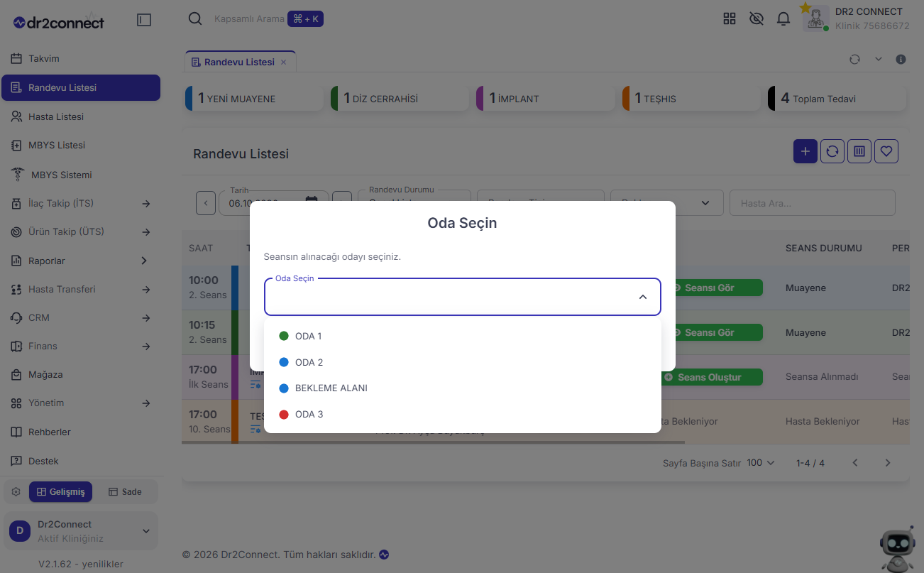
Task: Go to the previous date
Action: (206, 203)
